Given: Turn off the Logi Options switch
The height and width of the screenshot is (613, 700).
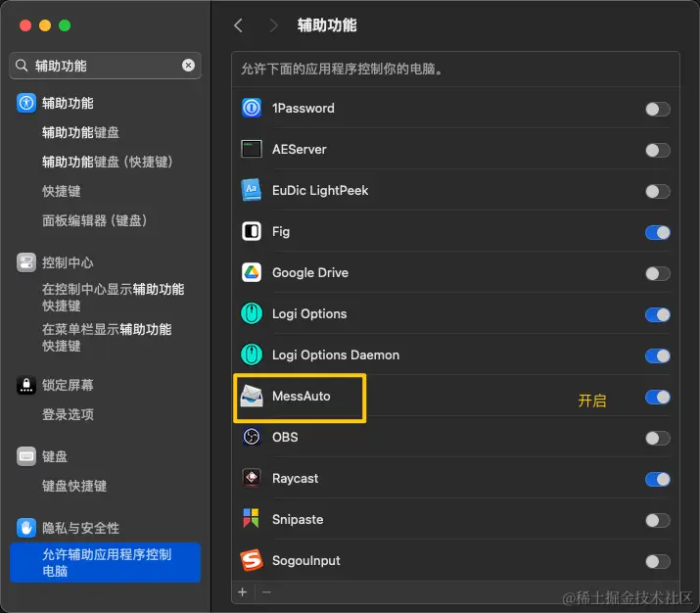Looking at the screenshot, I should (658, 314).
